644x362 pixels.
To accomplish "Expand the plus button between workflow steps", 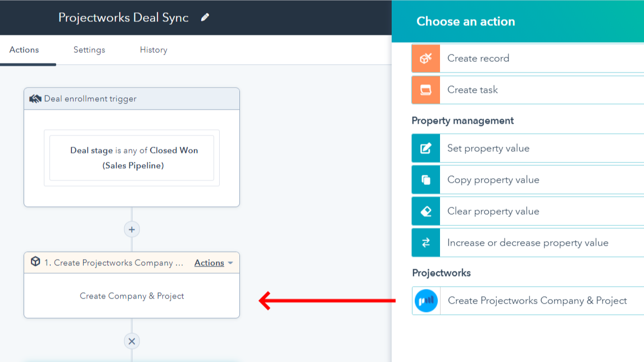I will (131, 229).
